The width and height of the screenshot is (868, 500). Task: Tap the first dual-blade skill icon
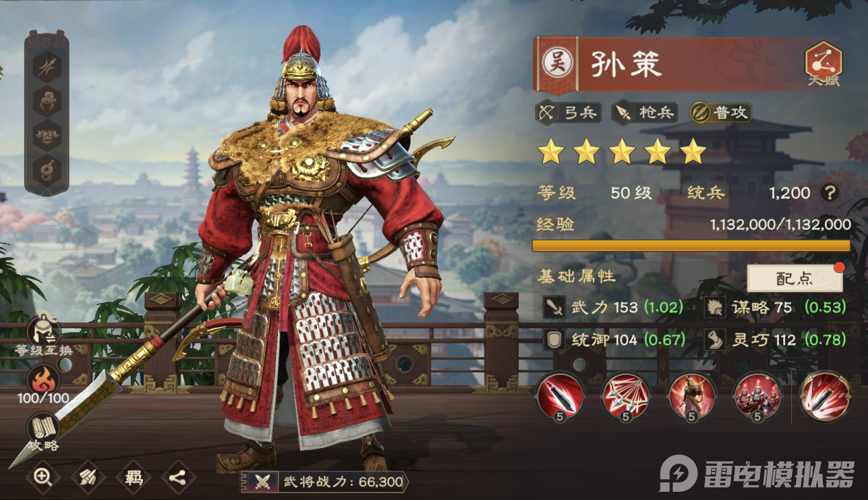[x=559, y=396]
